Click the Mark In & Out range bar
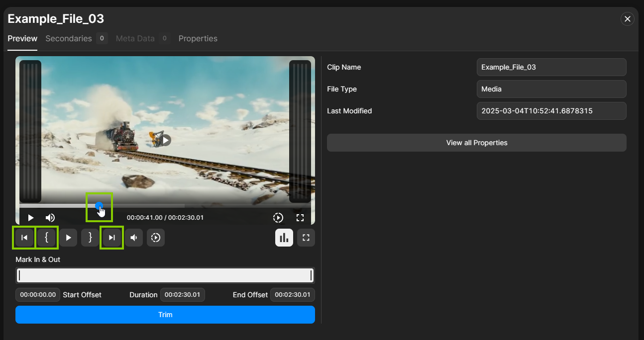 tap(165, 275)
